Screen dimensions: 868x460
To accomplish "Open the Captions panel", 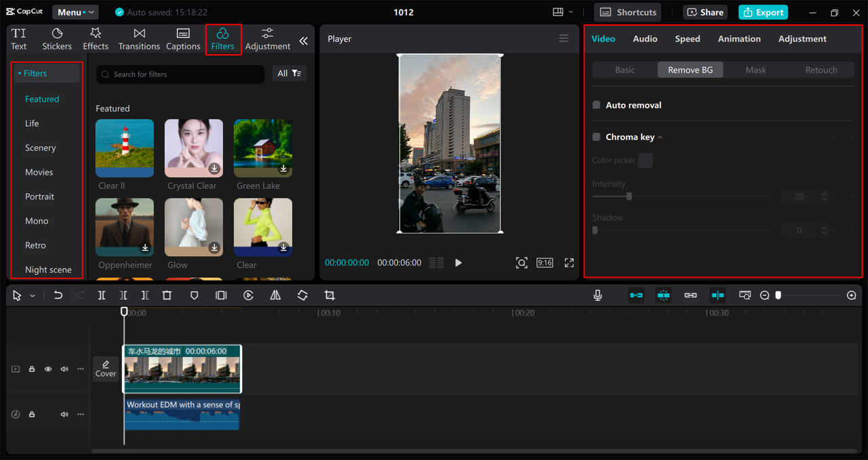I will pyautogui.click(x=183, y=39).
